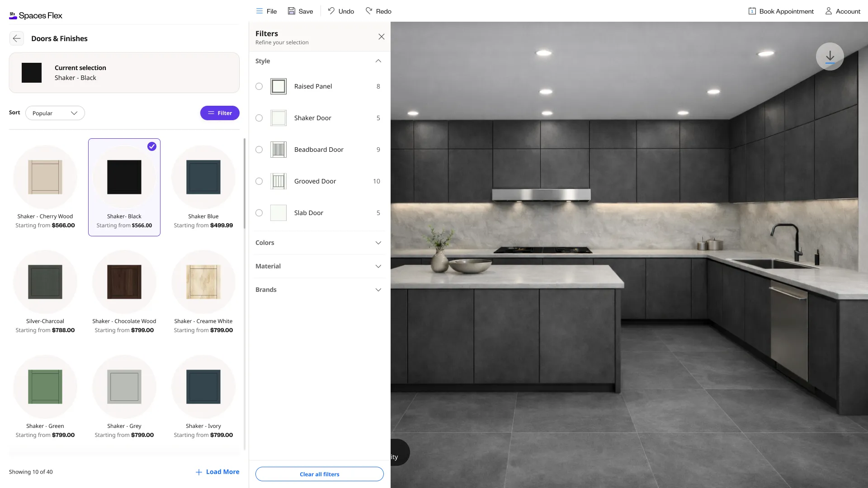Open the File hamburger menu
Screen dimensions: 868x488
266,11
